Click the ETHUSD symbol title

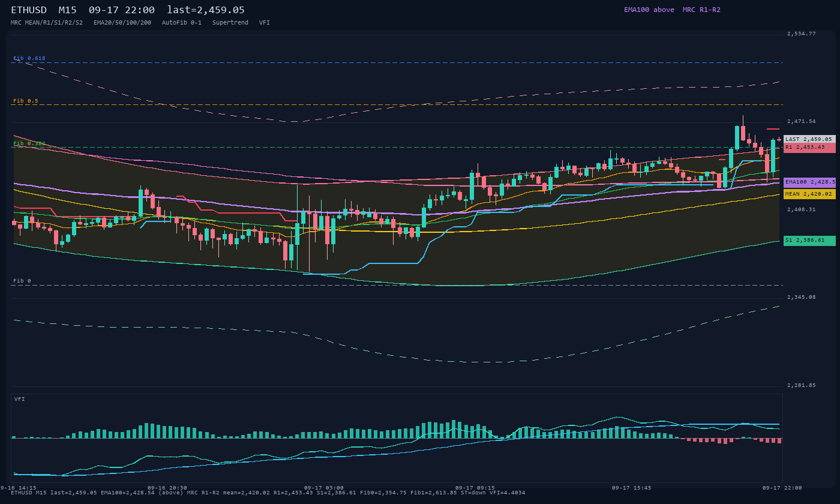point(29,10)
